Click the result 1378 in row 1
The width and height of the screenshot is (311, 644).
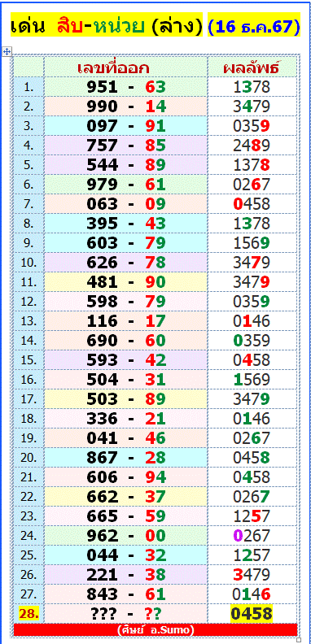point(252,87)
